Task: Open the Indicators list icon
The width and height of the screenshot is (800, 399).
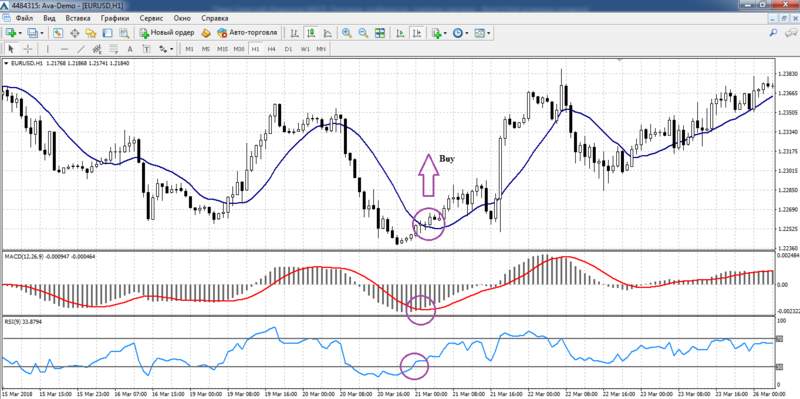Action: click(x=436, y=33)
